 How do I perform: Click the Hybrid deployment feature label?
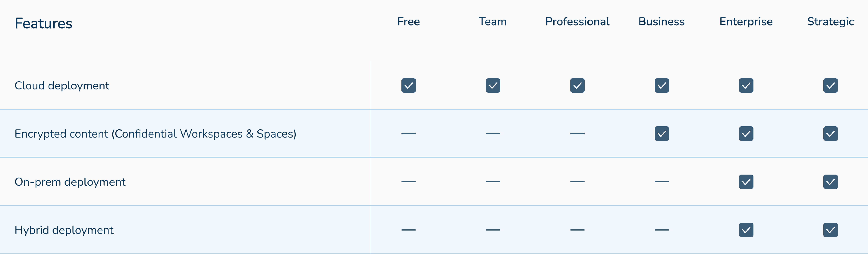64,230
